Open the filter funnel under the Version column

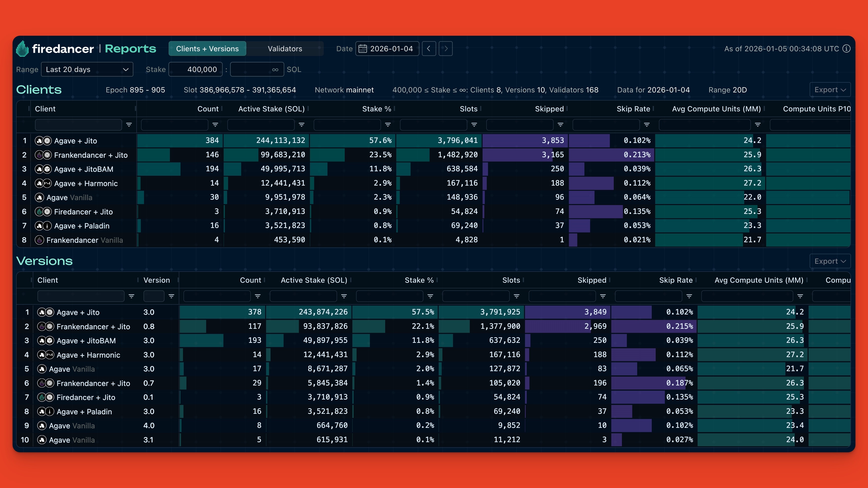172,296
